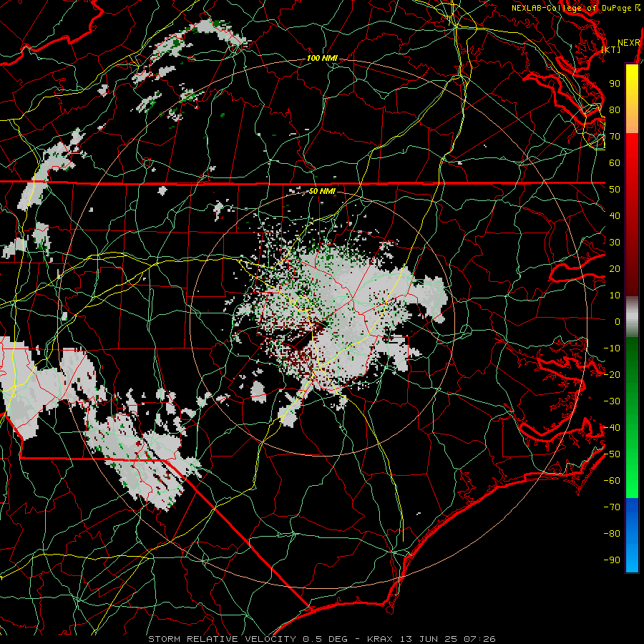Click the gray near-zero segment of the color bar

(x=632, y=317)
